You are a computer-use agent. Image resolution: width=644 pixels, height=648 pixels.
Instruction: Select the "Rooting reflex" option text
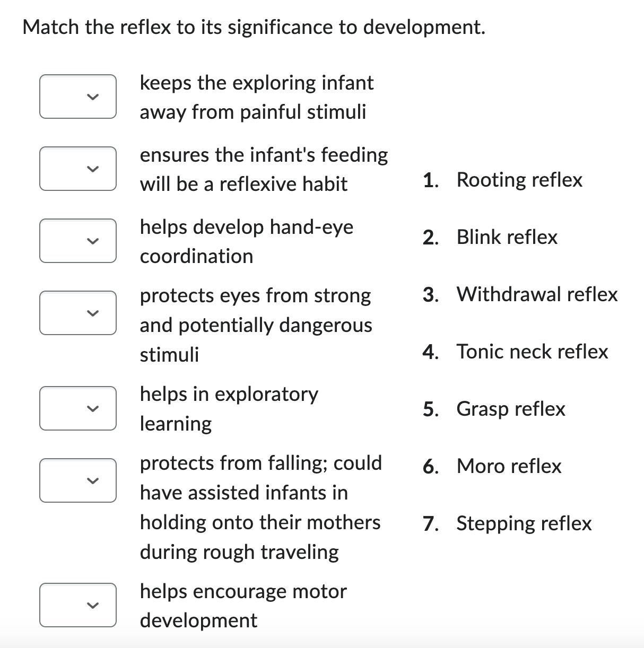[519, 180]
